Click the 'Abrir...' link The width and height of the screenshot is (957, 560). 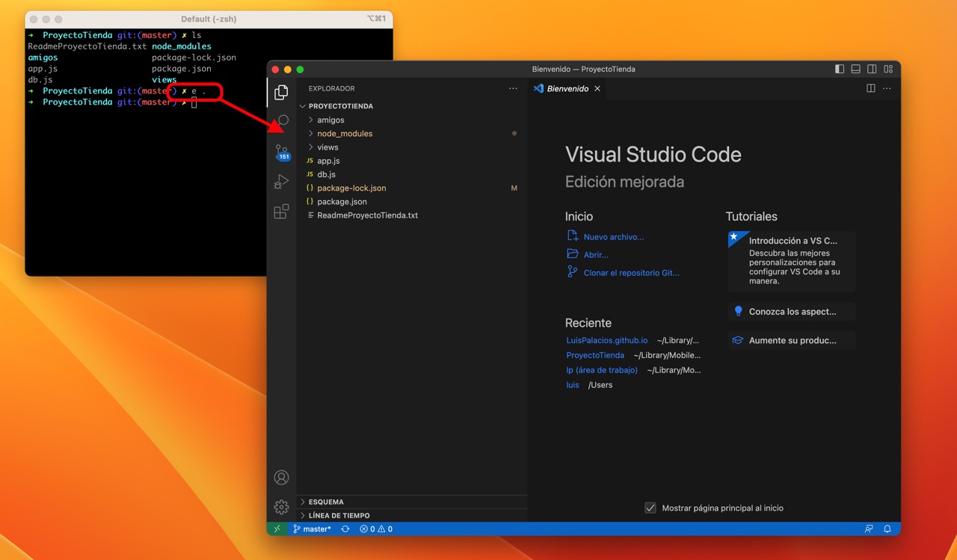click(x=596, y=255)
